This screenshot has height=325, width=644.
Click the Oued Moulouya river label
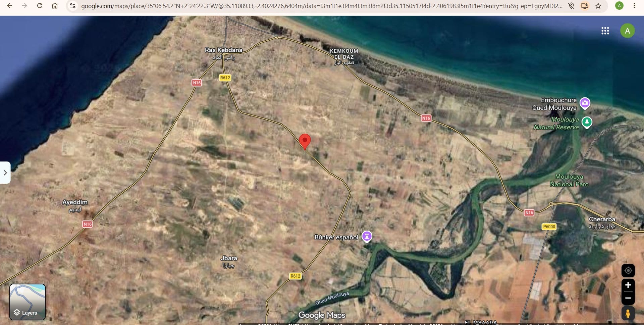coord(332,298)
